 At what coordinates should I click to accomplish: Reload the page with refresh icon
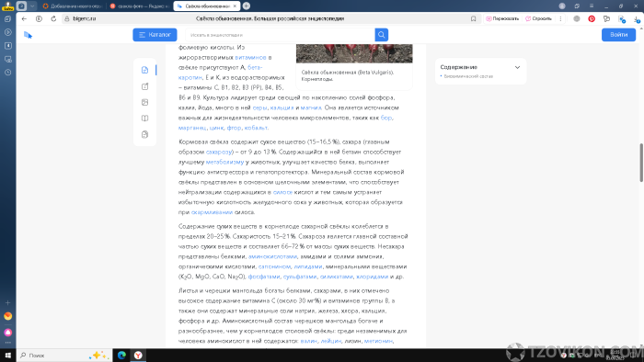53,19
